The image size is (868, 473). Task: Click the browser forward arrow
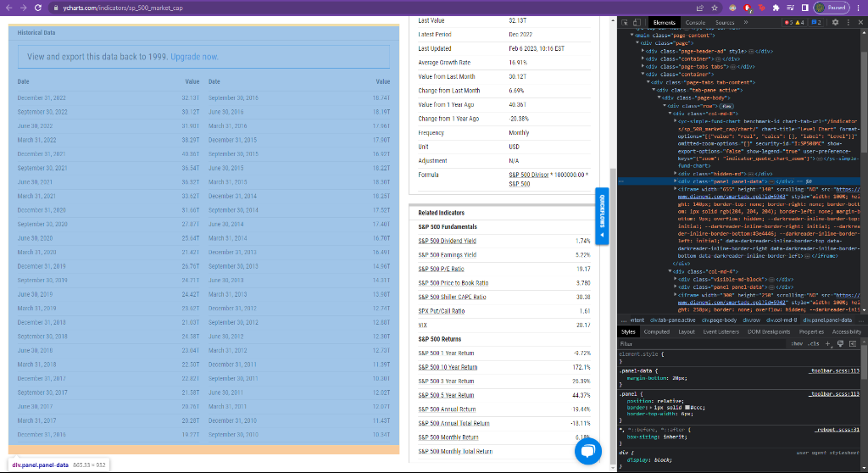point(23,8)
